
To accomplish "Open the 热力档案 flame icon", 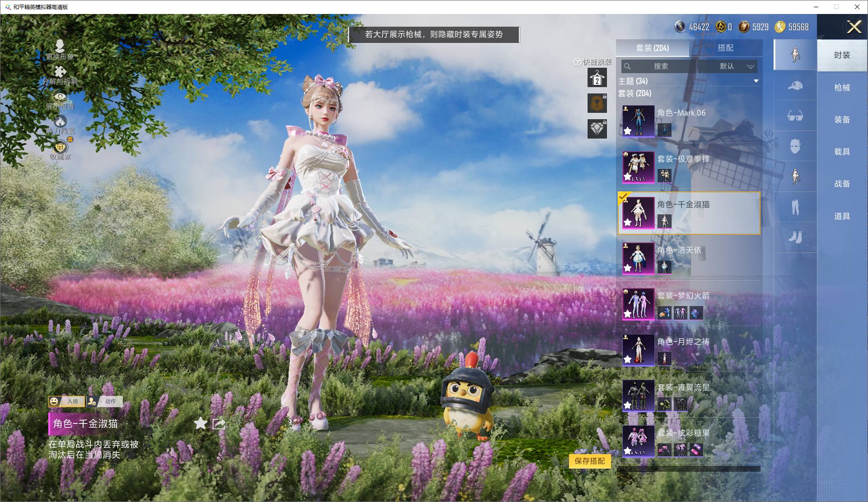I will [60, 121].
